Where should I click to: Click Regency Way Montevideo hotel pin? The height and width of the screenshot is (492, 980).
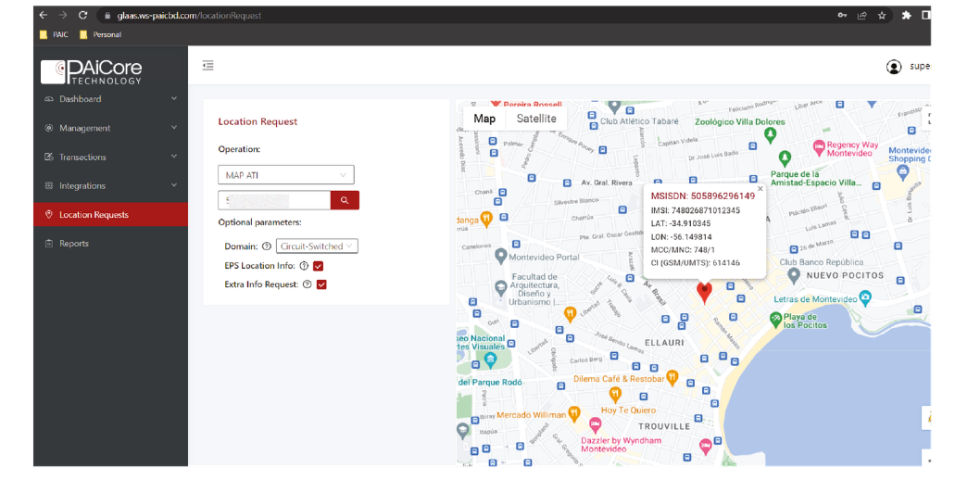click(819, 148)
